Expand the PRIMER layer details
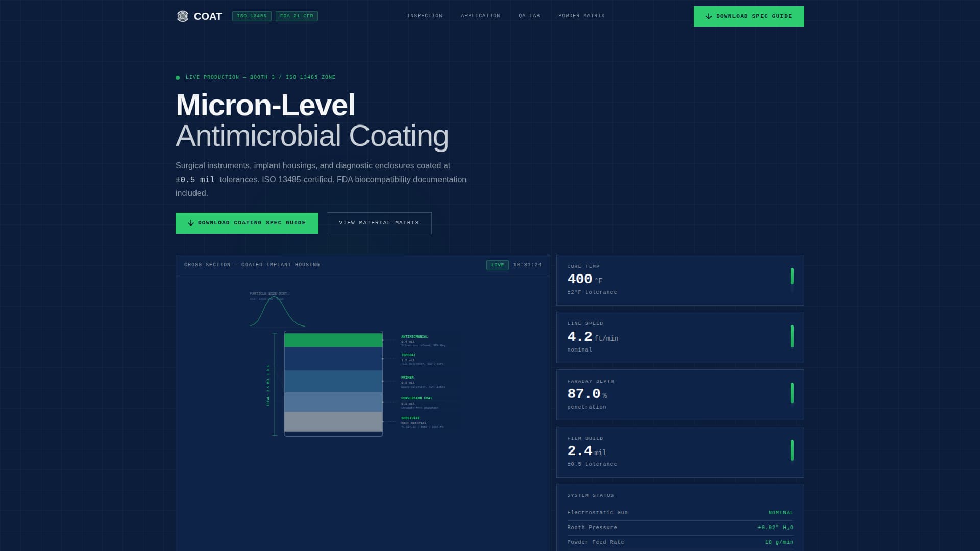This screenshot has width=980, height=551. (408, 377)
